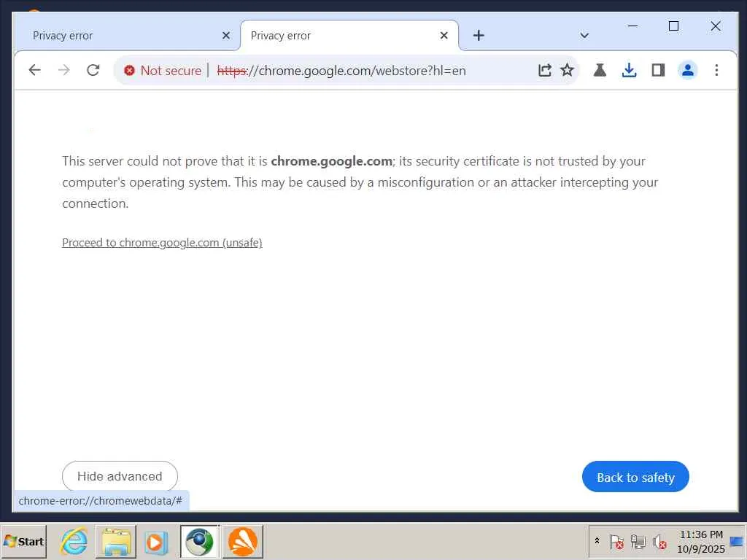Viewport: 747px width, 560px height.
Task: Toggle the side panel icon
Action: click(x=659, y=71)
